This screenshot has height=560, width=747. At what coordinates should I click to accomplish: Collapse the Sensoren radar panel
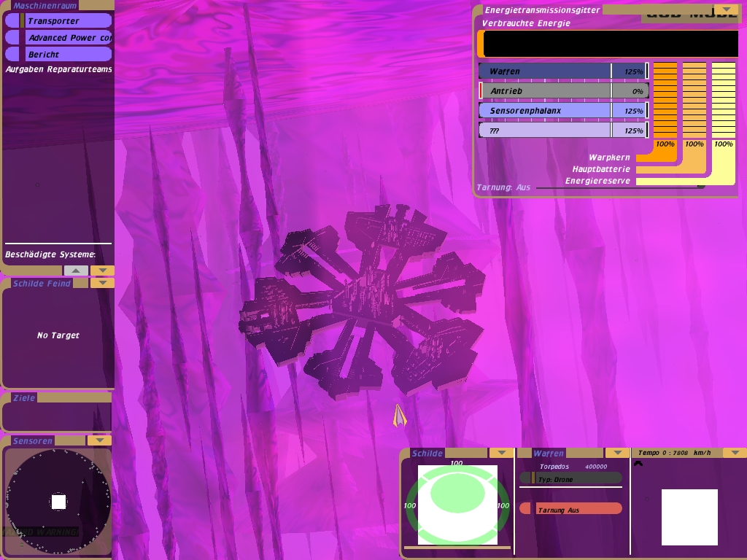98,440
